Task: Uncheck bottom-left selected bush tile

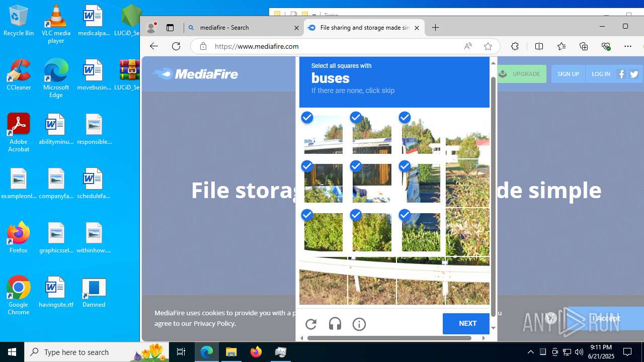Action: 323,232
